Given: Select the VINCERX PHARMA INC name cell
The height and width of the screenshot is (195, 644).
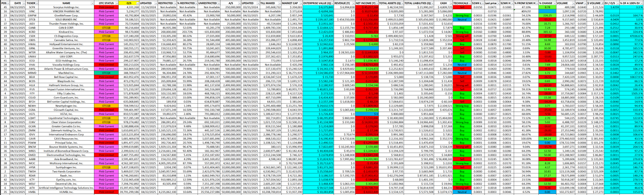Looking at the screenshot, I should click(x=67, y=12).
